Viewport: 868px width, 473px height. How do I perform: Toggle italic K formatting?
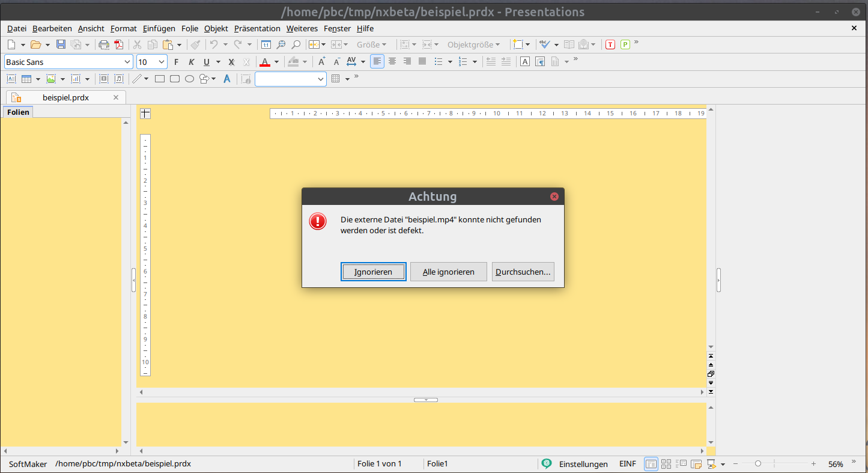(192, 62)
